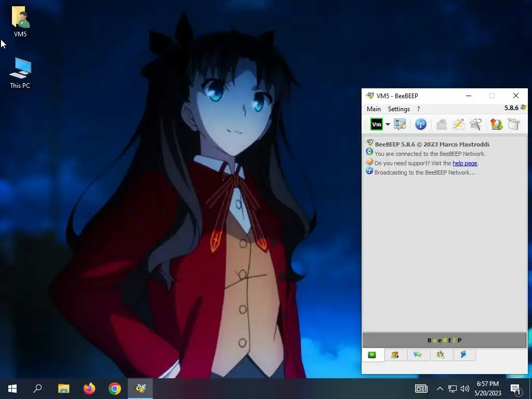
Task: Click the network status tray icon
Action: tap(453, 389)
